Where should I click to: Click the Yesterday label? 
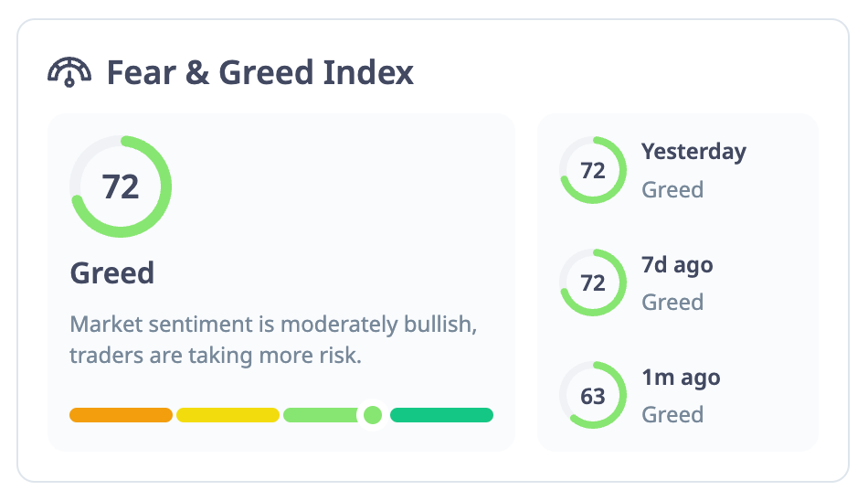693,152
